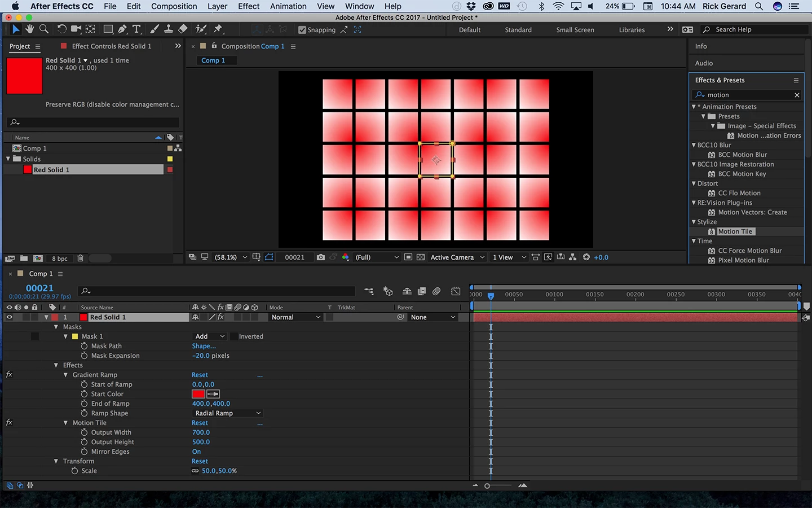Viewport: 812px width, 508px height.
Task: Click the Search Help input field
Action: 754,29
